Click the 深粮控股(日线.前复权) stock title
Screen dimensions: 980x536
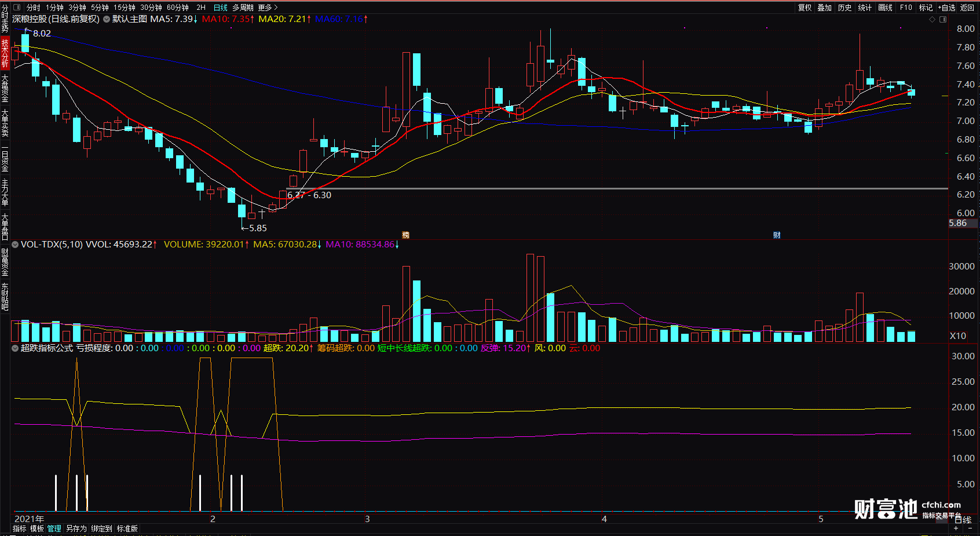pyautogui.click(x=56, y=19)
